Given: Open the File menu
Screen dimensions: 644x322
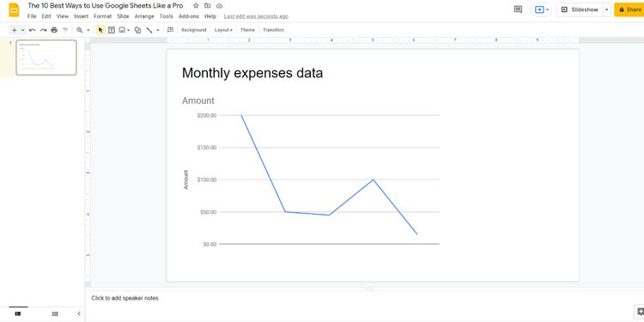Looking at the screenshot, I should 32,16.
